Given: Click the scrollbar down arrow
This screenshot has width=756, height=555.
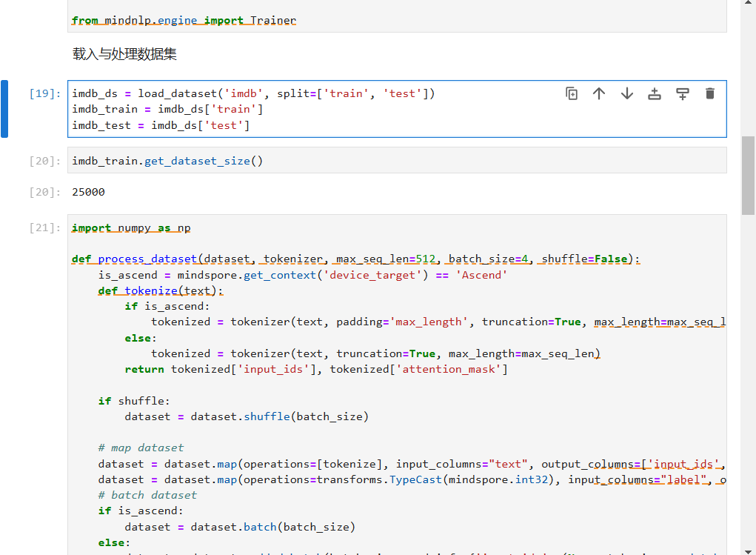Looking at the screenshot, I should (x=748, y=551).
